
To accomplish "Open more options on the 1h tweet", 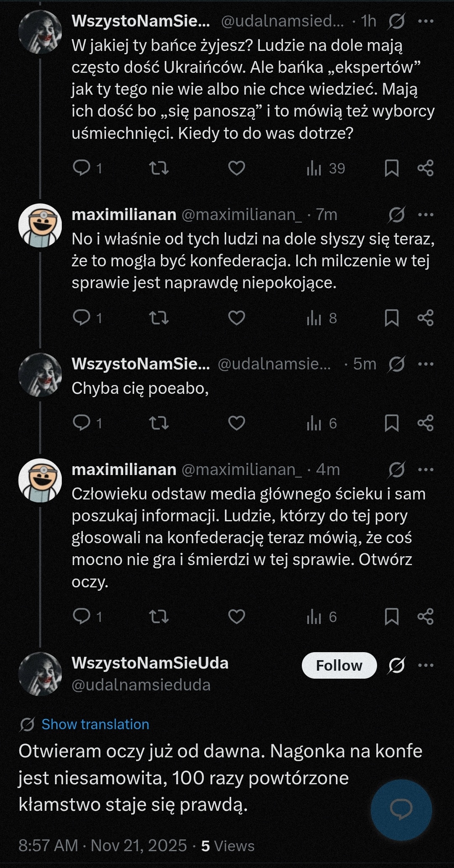I will pos(426,21).
